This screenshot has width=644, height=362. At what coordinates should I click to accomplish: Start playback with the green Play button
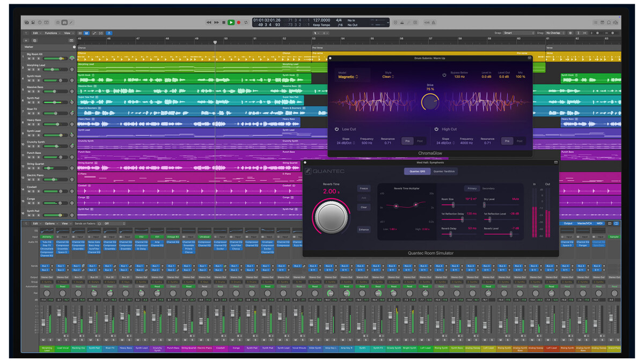coord(231,23)
